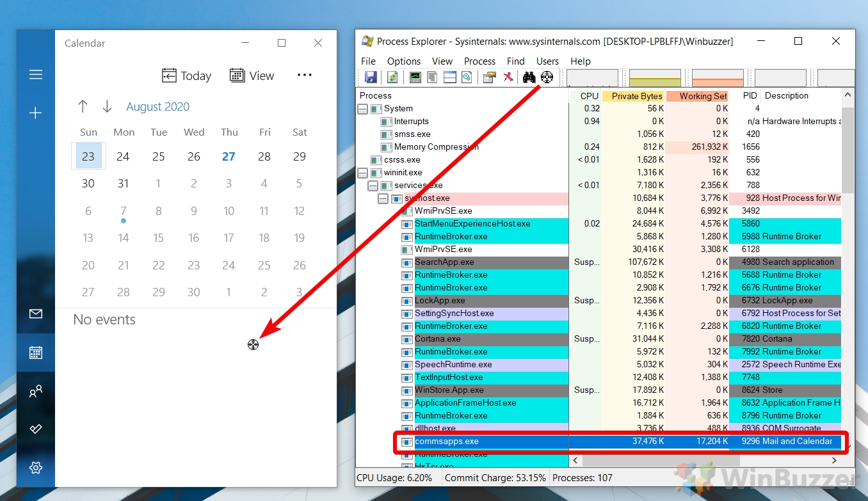The width and height of the screenshot is (868, 501).
Task: Open the Process menu
Action: [479, 61]
